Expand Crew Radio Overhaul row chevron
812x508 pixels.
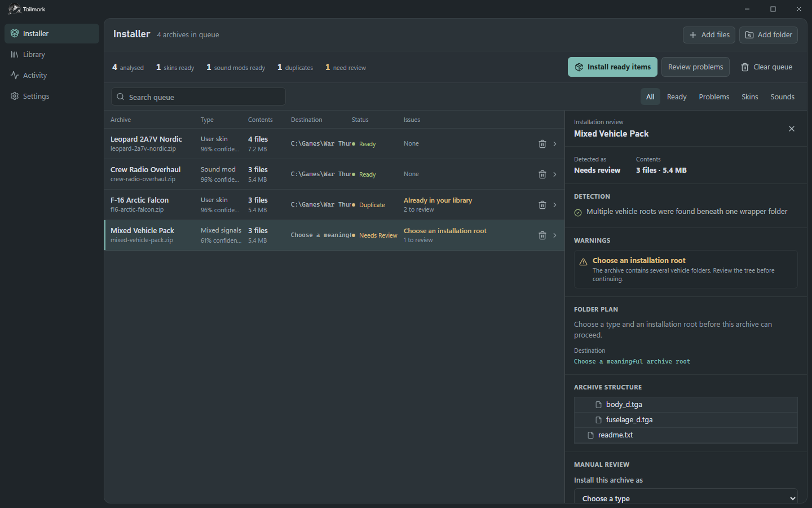[x=555, y=174]
